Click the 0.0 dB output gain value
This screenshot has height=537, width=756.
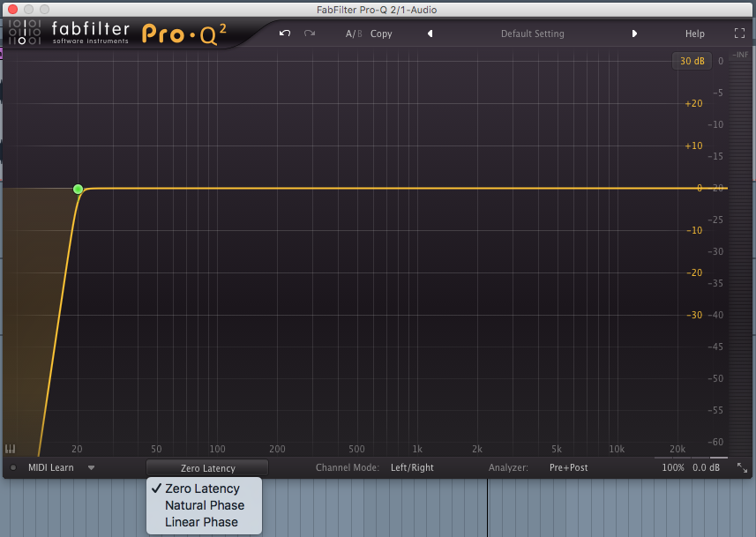[x=706, y=467]
